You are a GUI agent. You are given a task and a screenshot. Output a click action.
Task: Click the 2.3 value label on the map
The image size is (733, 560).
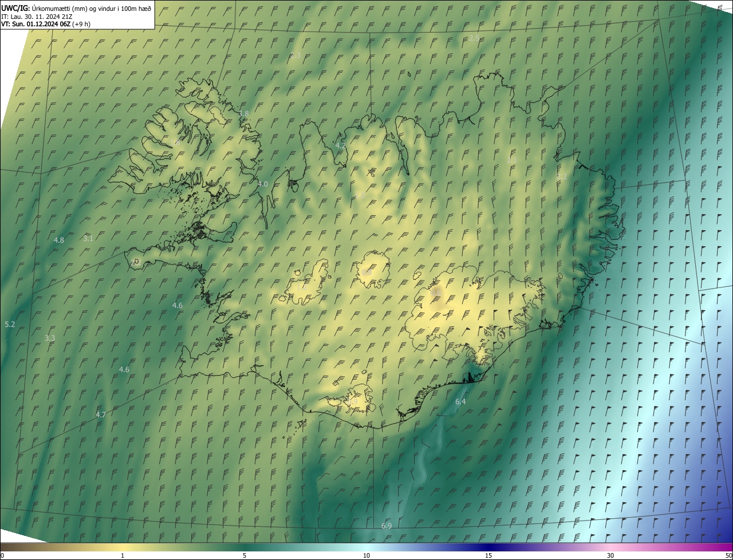click(295, 55)
